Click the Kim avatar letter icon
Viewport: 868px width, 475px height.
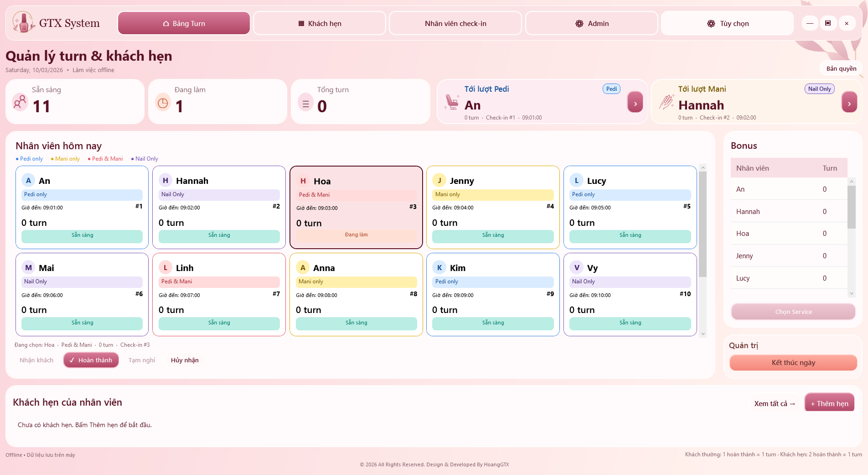[439, 267]
